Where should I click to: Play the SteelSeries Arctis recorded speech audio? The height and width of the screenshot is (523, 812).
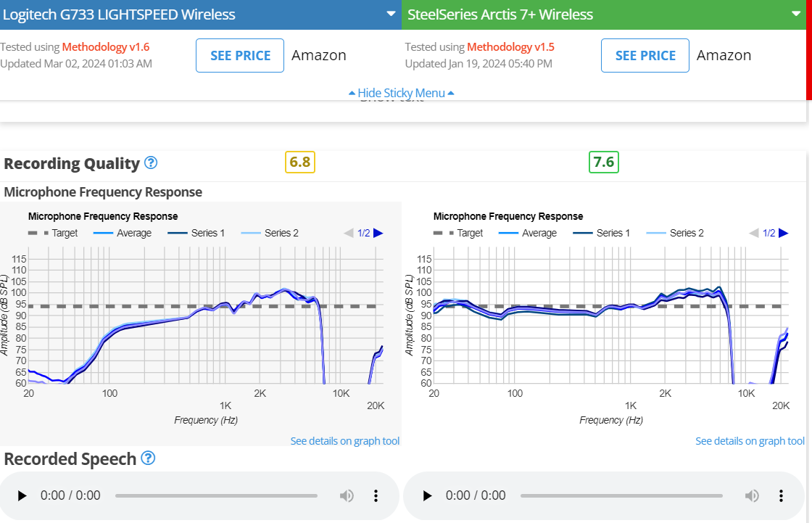427,496
